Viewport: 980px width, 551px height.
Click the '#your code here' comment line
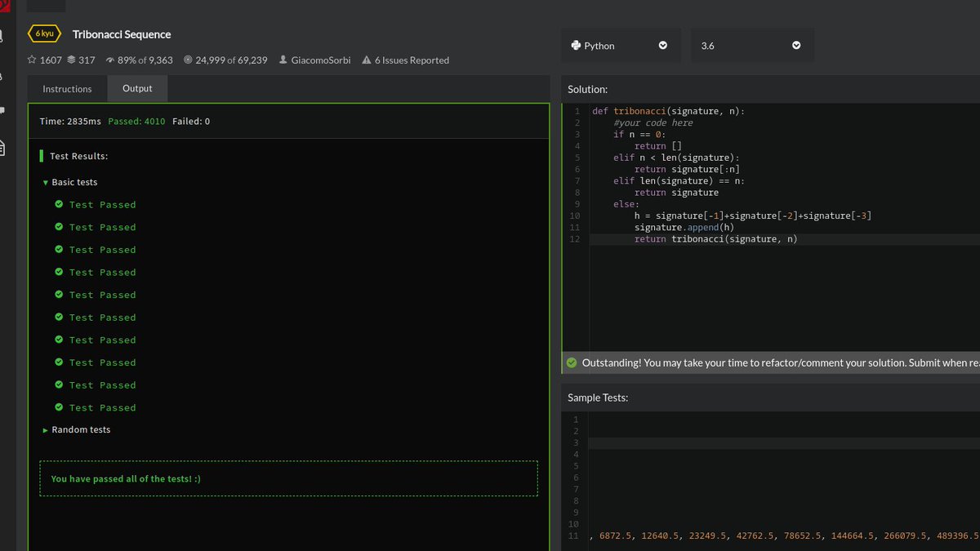[653, 122]
